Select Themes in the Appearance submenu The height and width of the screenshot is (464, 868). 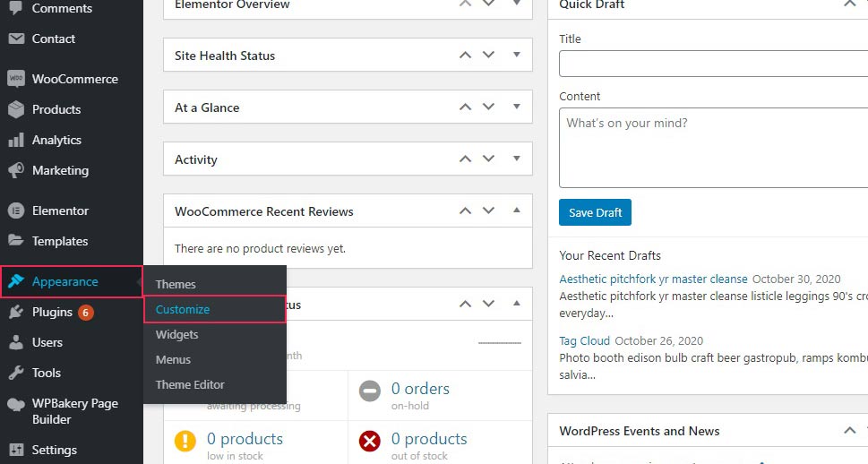pos(176,284)
